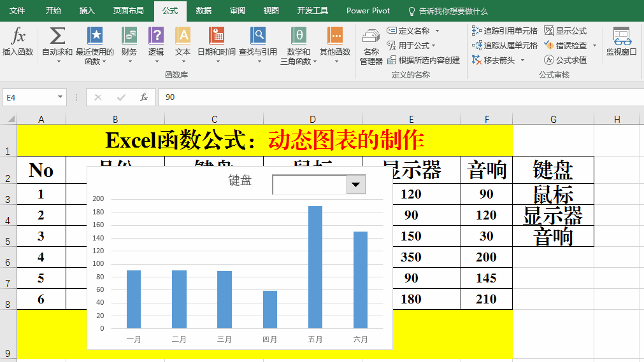Image resolution: width=644 pixels, height=362 pixels.
Task: Click the Tell Me lightbulb search box
Action: [448, 11]
